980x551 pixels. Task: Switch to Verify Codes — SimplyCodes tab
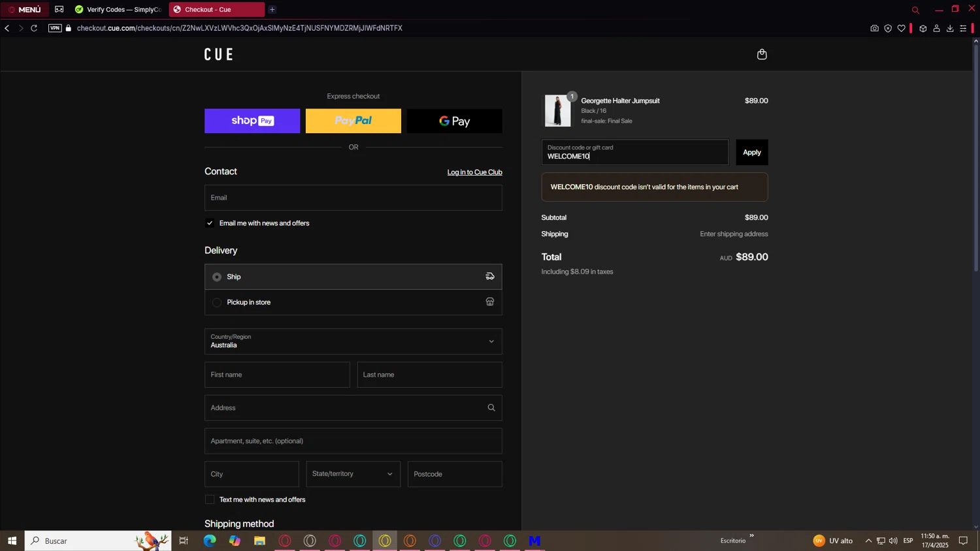(x=118, y=9)
